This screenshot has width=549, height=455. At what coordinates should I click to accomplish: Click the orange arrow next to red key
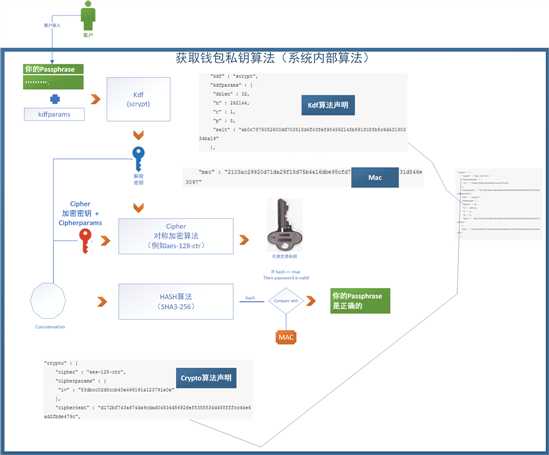click(x=105, y=240)
